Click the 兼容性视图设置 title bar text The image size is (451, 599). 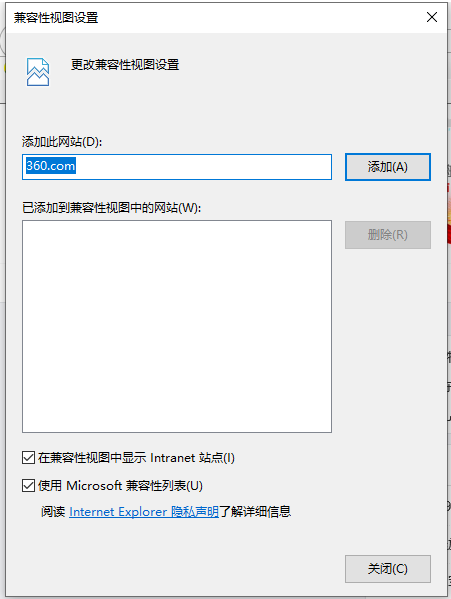(56, 18)
